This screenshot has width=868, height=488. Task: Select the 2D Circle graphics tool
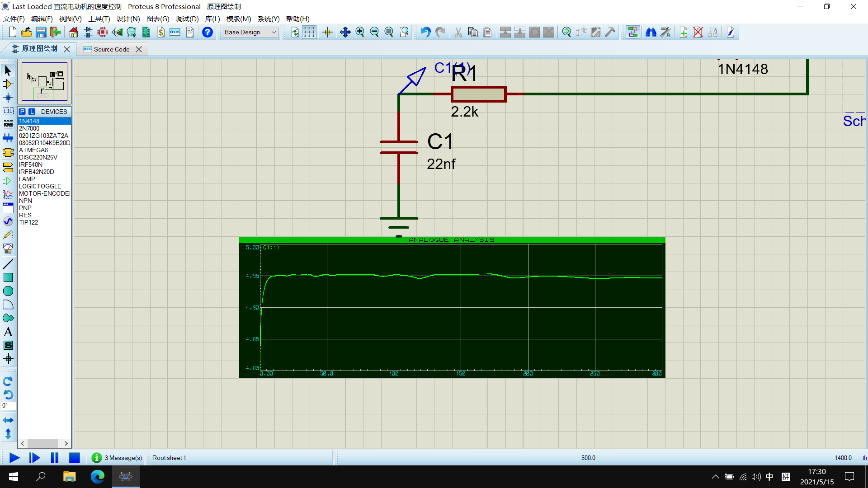[8, 291]
